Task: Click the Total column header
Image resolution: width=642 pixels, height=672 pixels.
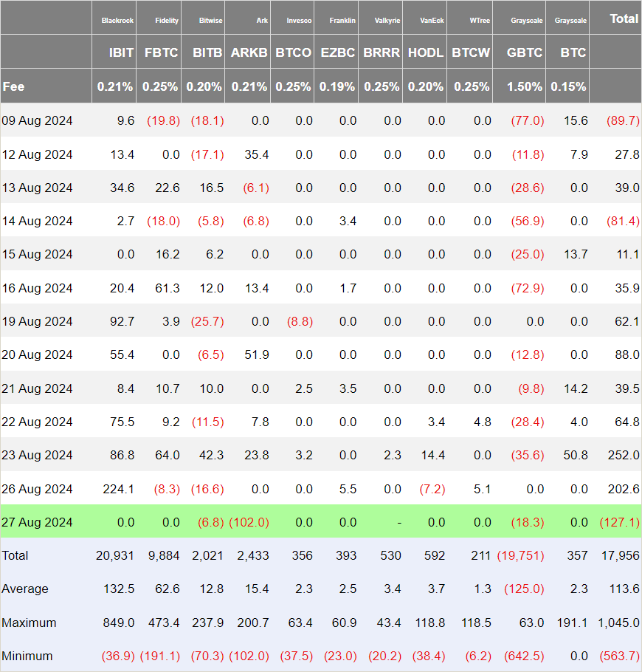Action: (x=624, y=19)
